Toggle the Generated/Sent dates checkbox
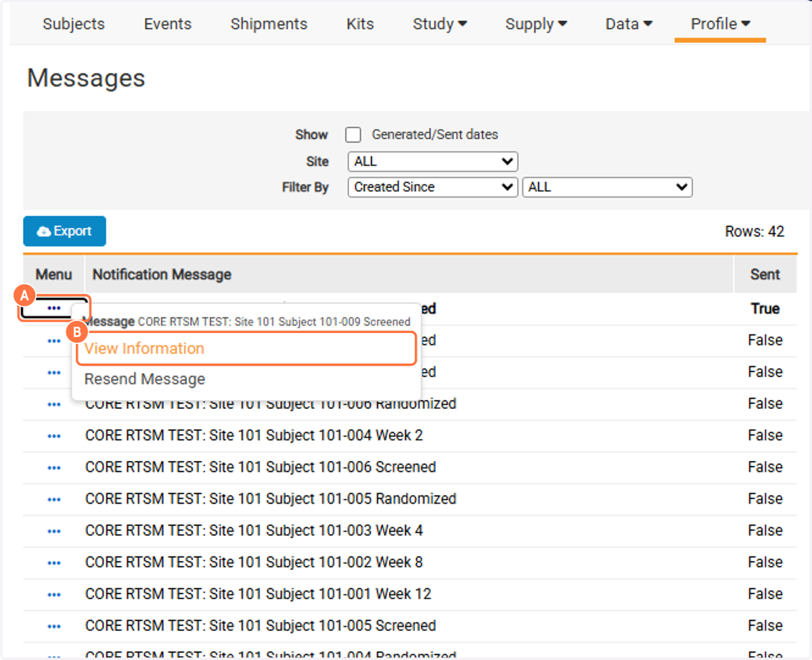The width and height of the screenshot is (812, 660). [x=353, y=135]
